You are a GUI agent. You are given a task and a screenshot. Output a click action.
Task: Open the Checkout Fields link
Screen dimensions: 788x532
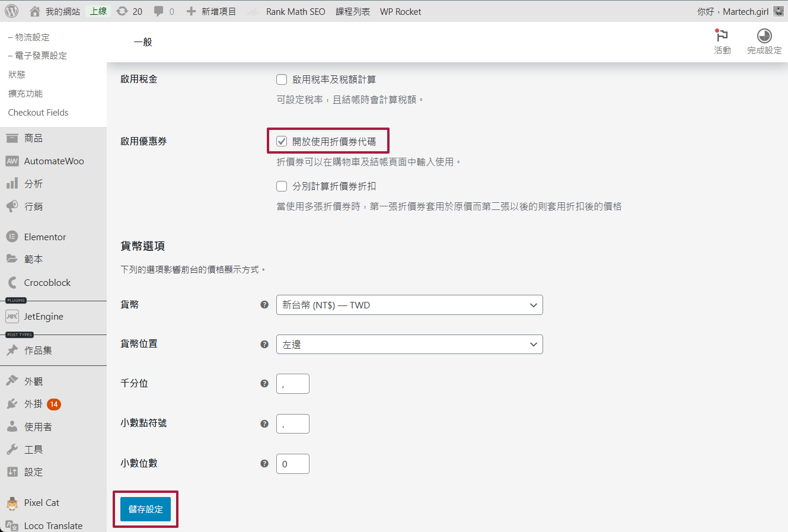click(38, 113)
